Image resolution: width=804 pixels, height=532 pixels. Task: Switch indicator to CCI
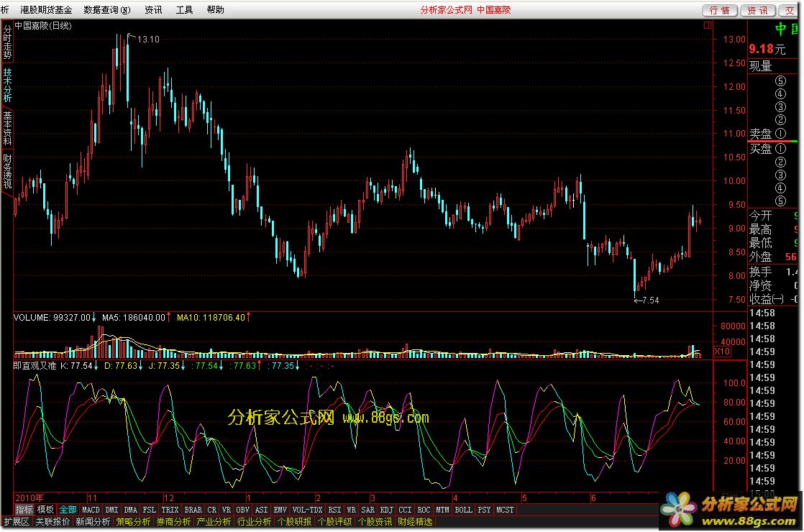(405, 510)
